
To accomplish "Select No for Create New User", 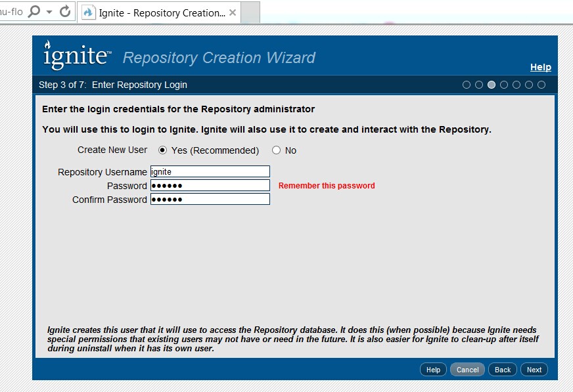I will pos(276,150).
